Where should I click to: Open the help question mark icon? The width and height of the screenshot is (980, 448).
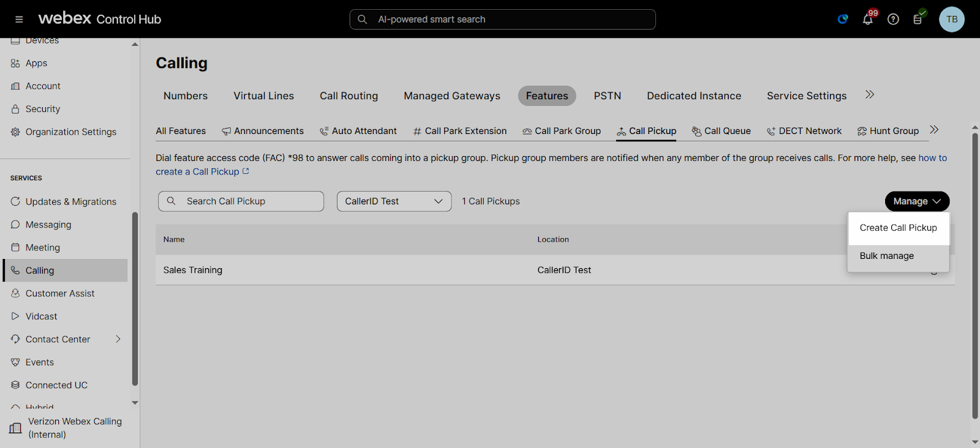tap(893, 20)
